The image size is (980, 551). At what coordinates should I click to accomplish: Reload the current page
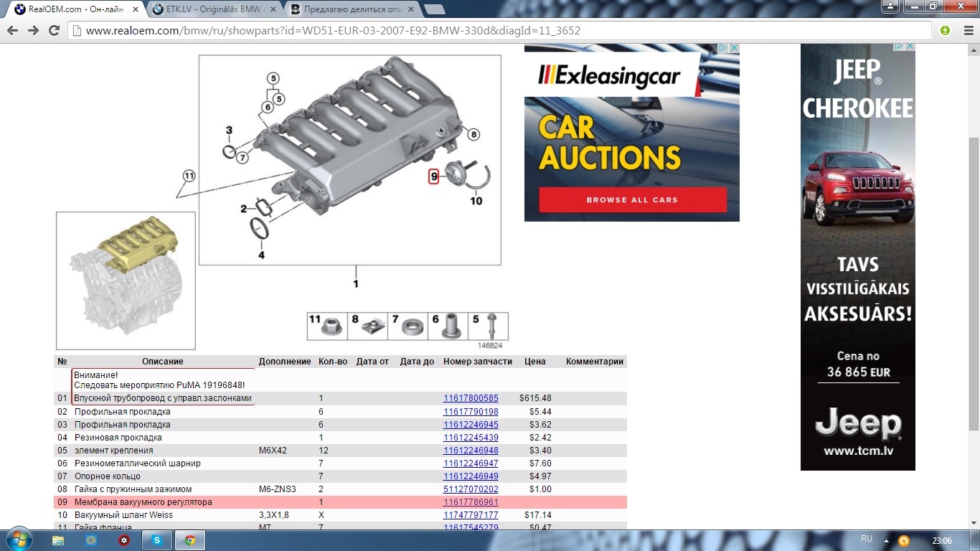coord(54,31)
